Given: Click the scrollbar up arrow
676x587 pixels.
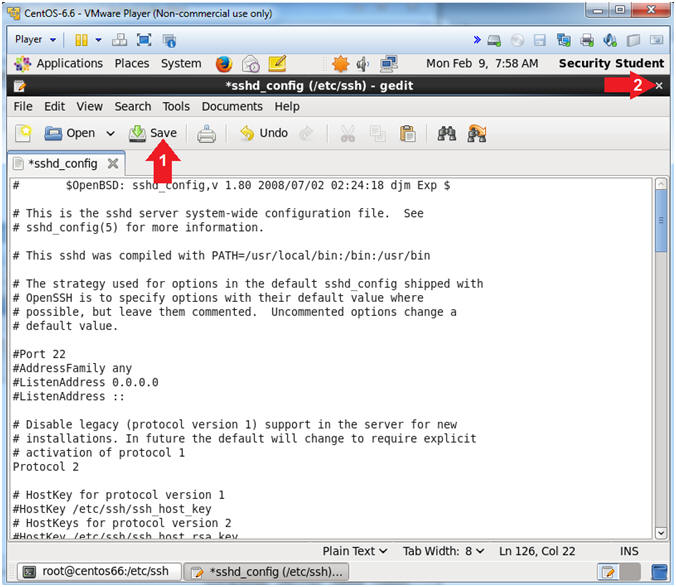Looking at the screenshot, I should 660,184.
